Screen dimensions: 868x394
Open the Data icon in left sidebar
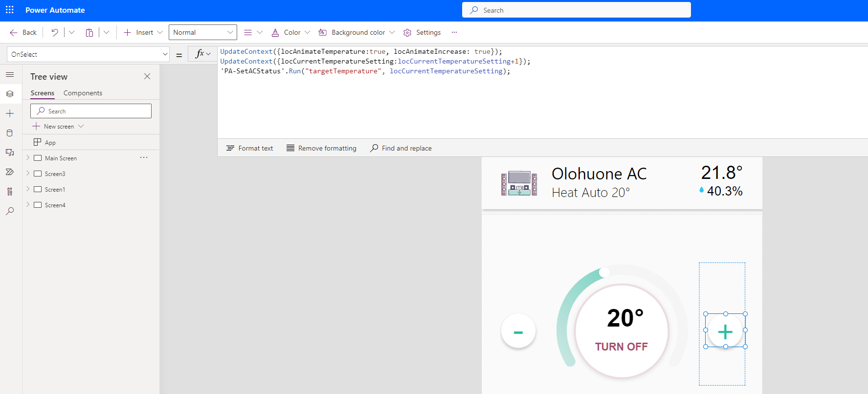10,133
